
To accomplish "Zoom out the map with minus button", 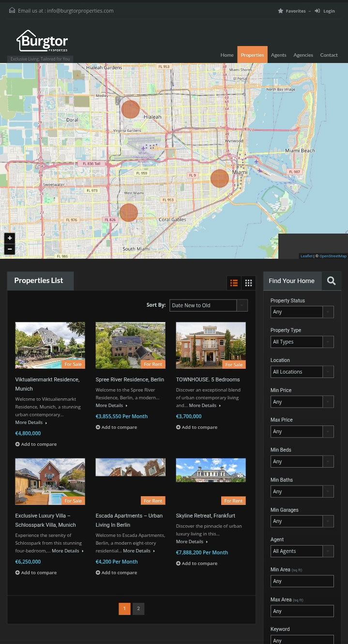I will coord(10,249).
